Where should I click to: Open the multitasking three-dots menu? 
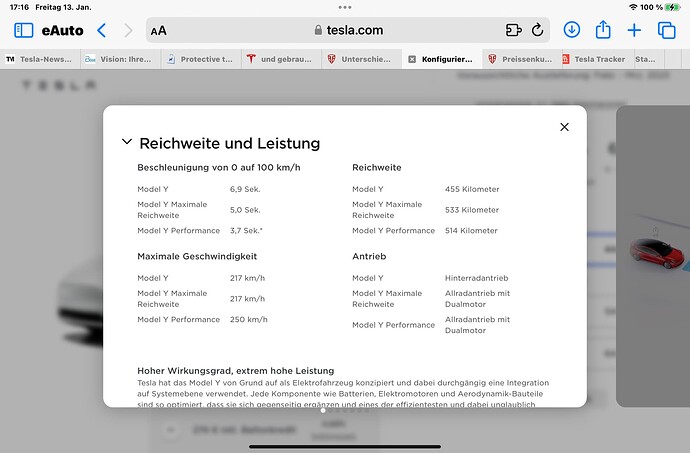tap(345, 7)
